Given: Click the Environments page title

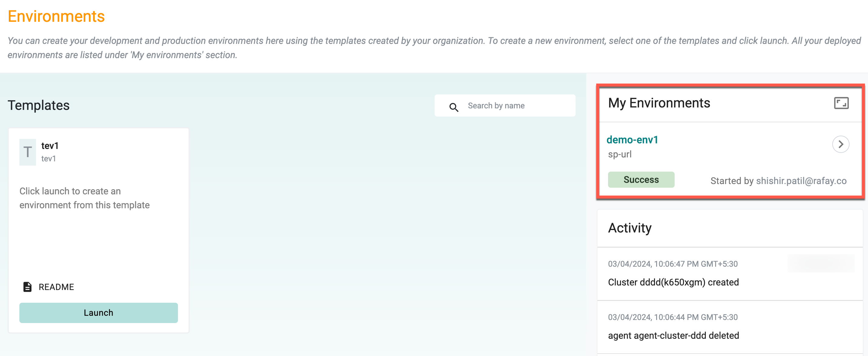Looking at the screenshot, I should pyautogui.click(x=56, y=16).
